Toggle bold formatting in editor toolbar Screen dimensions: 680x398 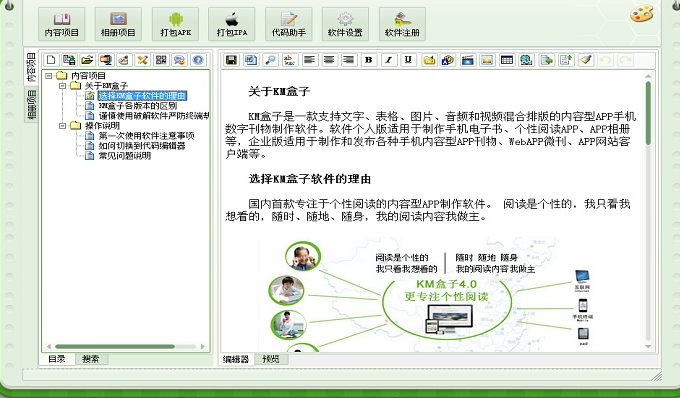pyautogui.click(x=369, y=60)
